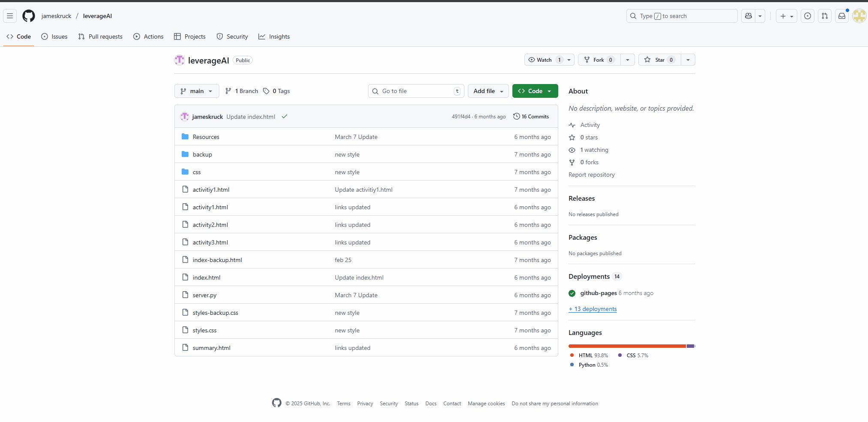Expand the Fork options arrow
Screen dimensions: 868x422
click(628, 60)
